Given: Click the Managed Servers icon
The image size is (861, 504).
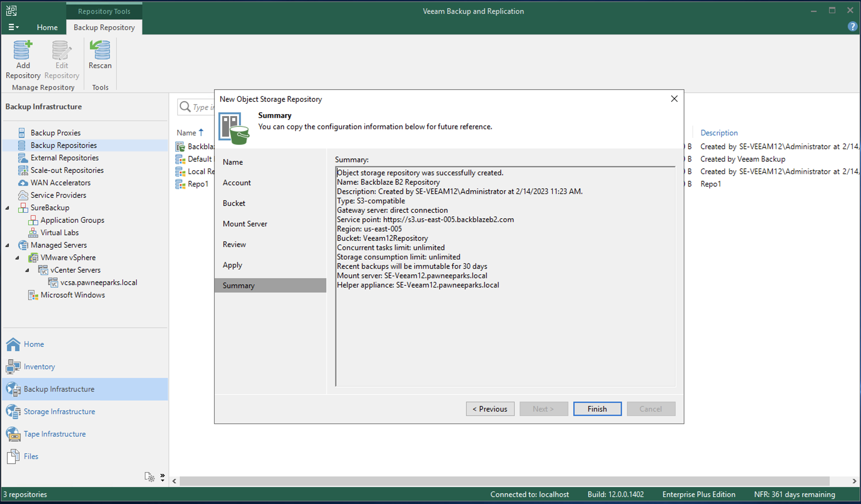Looking at the screenshot, I should (23, 245).
